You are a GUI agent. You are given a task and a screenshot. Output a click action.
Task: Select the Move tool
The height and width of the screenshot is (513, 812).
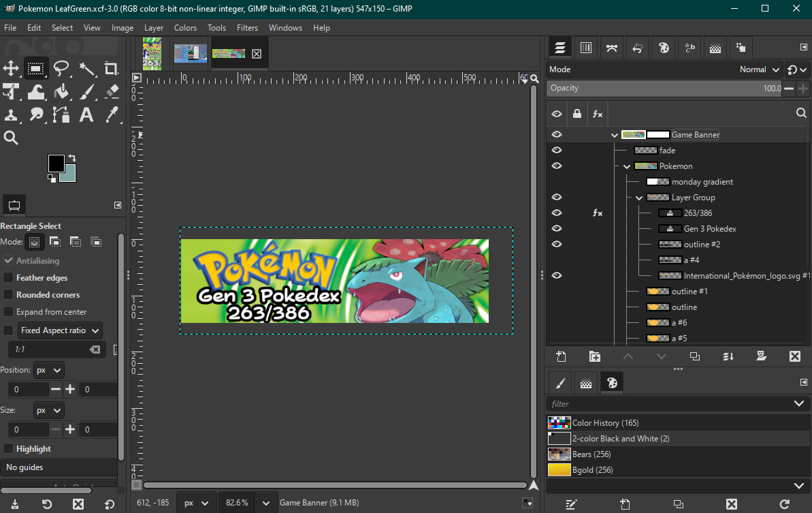click(x=11, y=68)
